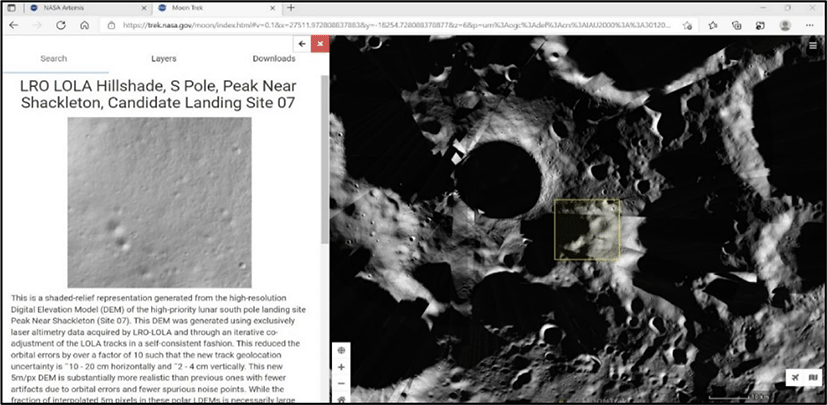
Task: Click the map home icon
Action: [x=341, y=399]
